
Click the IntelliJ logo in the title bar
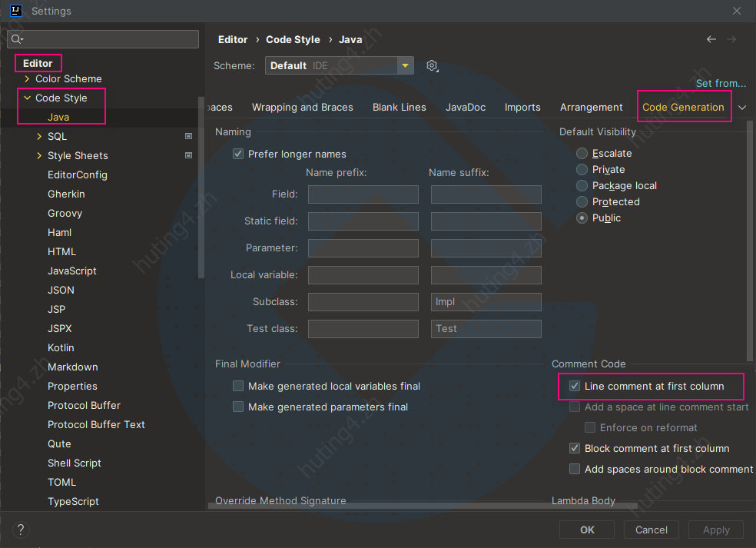[16, 11]
